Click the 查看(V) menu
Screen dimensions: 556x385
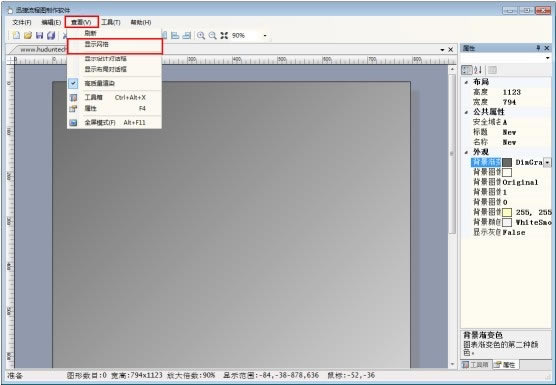pyautogui.click(x=82, y=22)
